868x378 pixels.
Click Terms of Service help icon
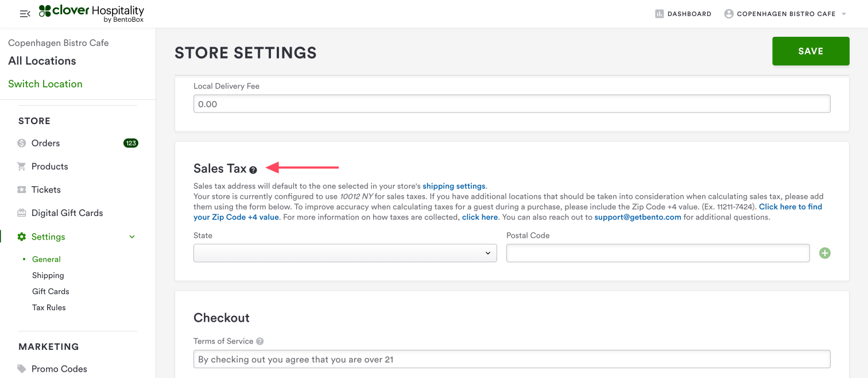(260, 341)
